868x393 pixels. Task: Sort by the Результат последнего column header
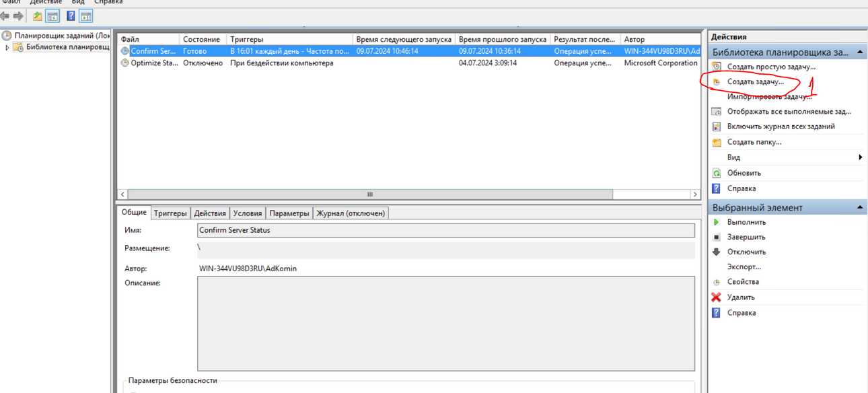(585, 39)
